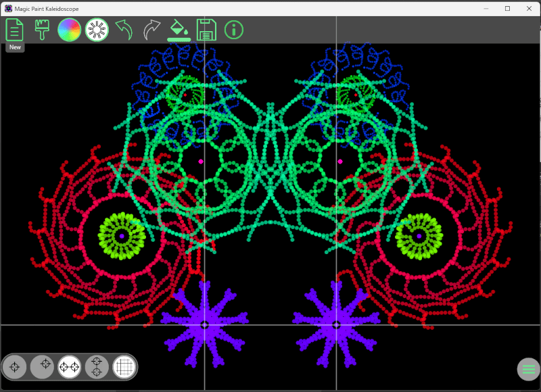Undo the last stroke

[x=124, y=30]
